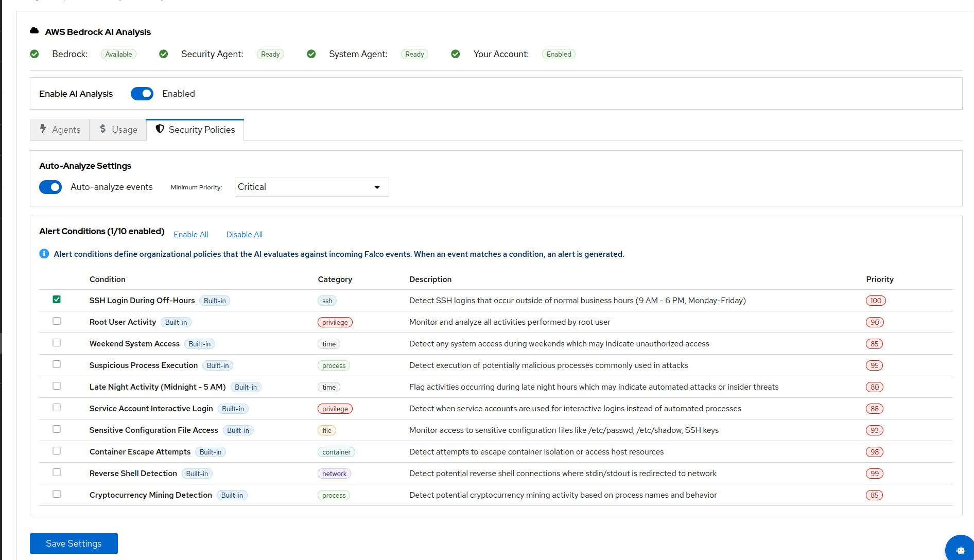Enable Container Escape Attempts checkbox
The width and height of the screenshot is (974, 560).
tap(57, 451)
